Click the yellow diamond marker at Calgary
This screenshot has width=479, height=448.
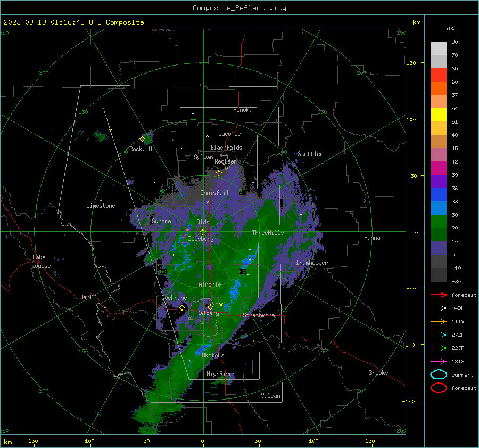(x=210, y=307)
